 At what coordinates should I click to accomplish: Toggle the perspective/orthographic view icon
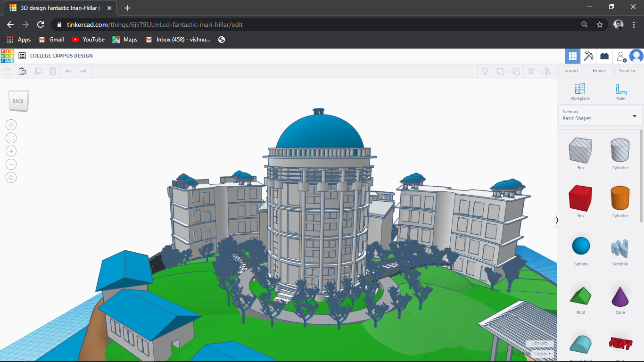point(11,178)
